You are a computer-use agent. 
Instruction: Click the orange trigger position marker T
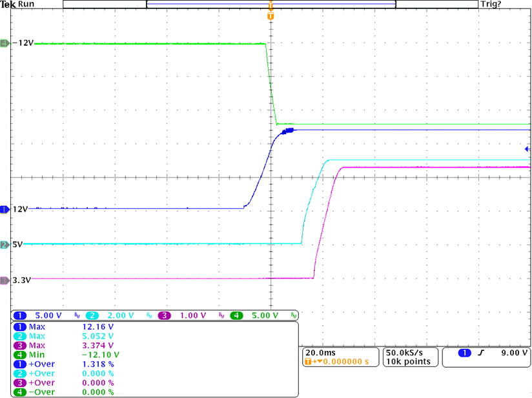click(271, 15)
